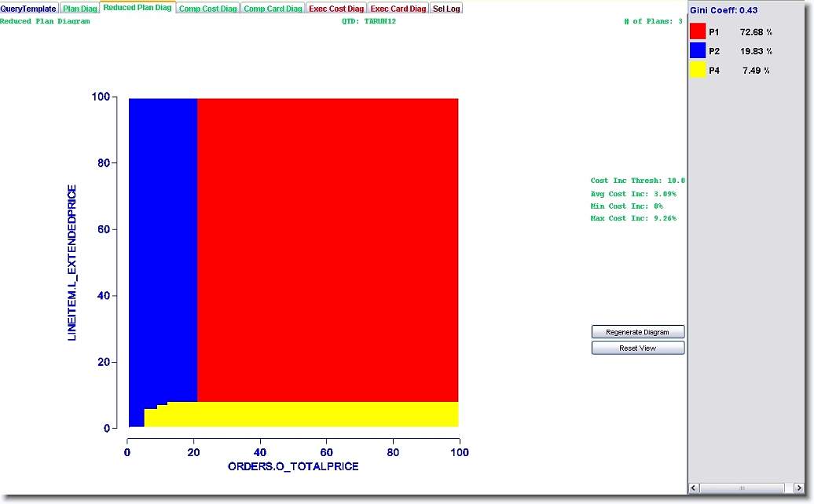
Task: Go to the Exec Card Diag tab
Action: click(x=398, y=9)
